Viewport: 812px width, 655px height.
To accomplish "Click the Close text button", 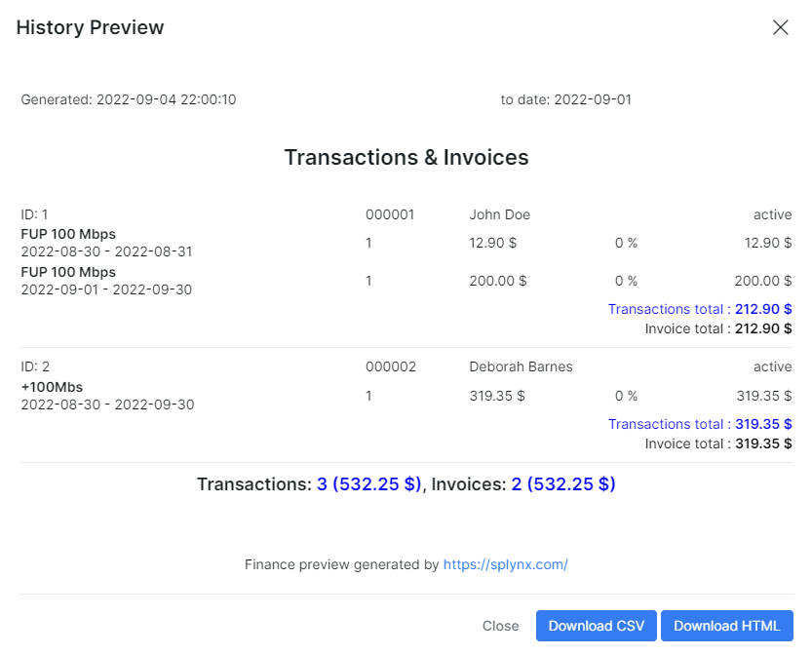I will pyautogui.click(x=500, y=626).
